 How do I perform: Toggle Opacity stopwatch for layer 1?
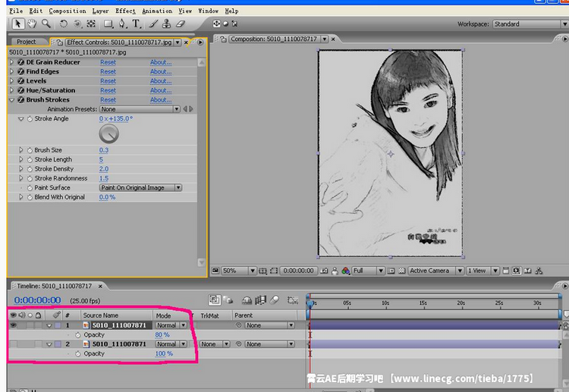pos(77,334)
